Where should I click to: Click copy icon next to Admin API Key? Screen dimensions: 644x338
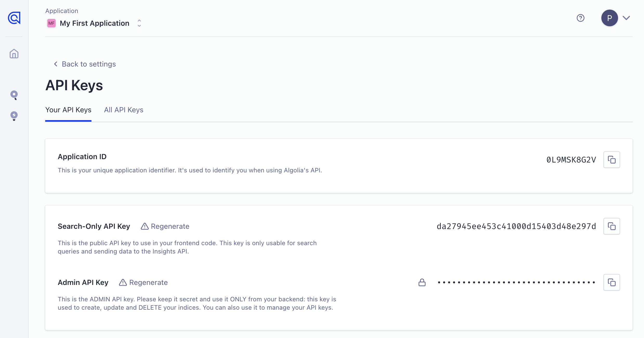pyautogui.click(x=612, y=282)
